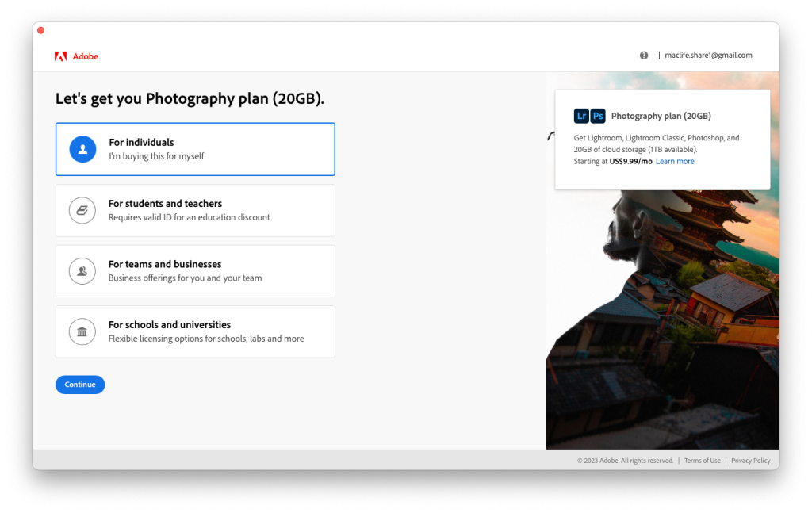Click the graduation cap icon for students option
Viewport: 812px width, 513px height.
point(82,210)
